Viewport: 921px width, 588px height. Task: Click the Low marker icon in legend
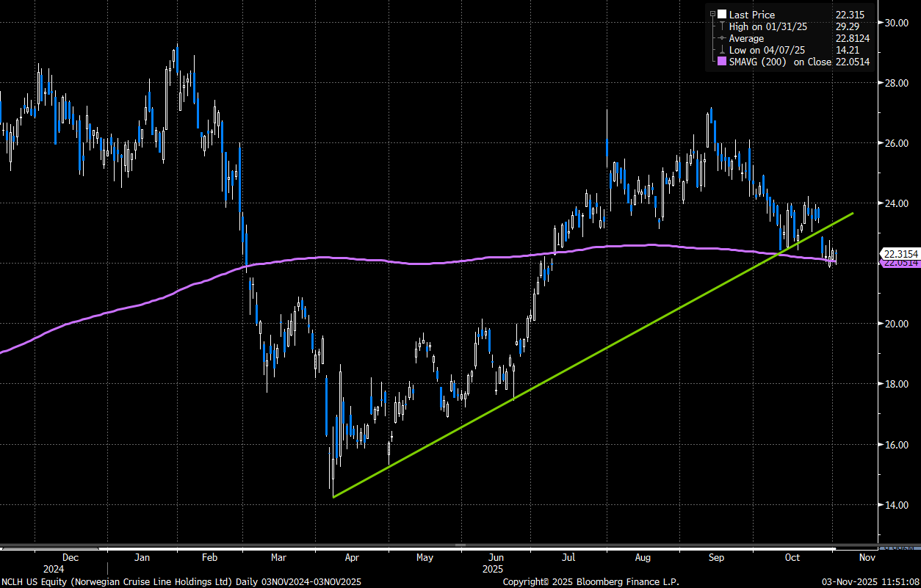(x=721, y=50)
